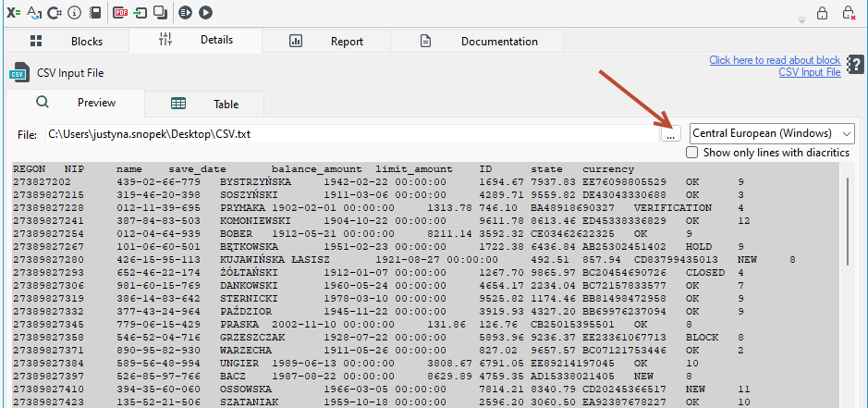Click the duplicate squares icon

(x=160, y=12)
